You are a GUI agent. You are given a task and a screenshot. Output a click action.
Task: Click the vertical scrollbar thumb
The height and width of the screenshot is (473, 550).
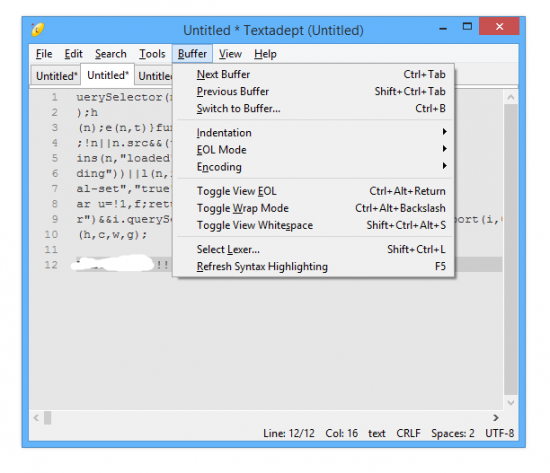(511, 249)
